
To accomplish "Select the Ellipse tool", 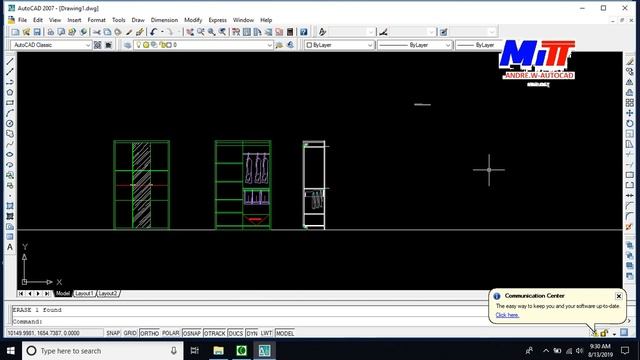I will (10, 154).
